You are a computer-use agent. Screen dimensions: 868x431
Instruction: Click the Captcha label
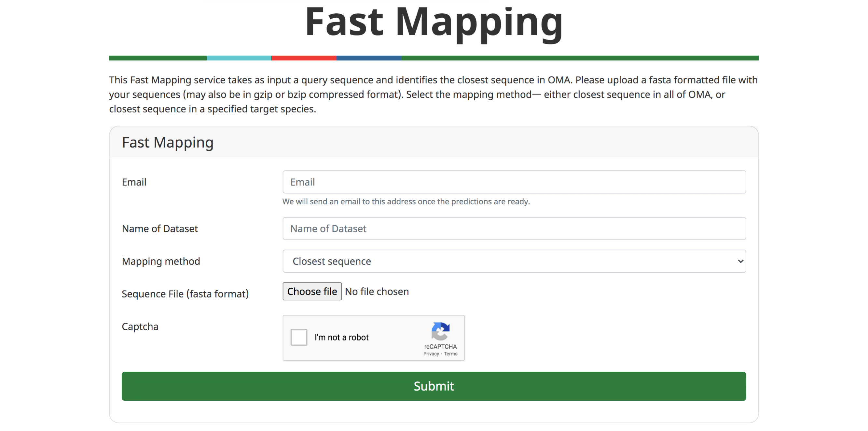pyautogui.click(x=140, y=326)
